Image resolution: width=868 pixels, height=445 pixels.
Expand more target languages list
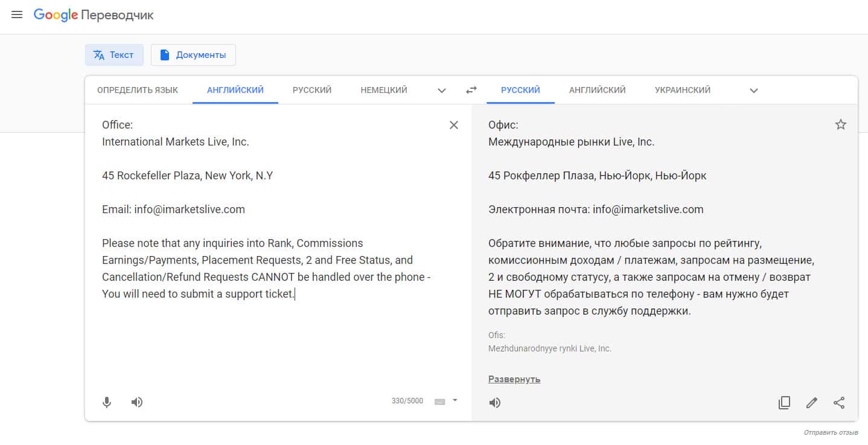click(753, 91)
